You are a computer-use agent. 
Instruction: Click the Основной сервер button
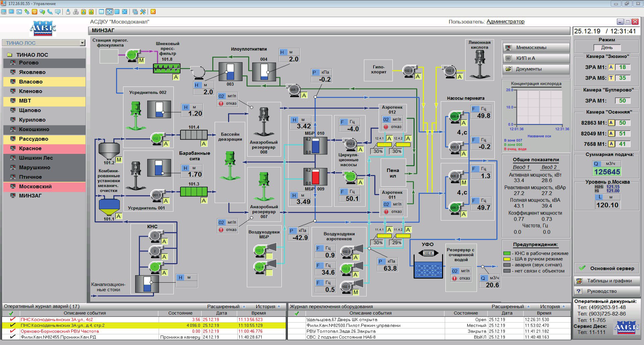(607, 268)
